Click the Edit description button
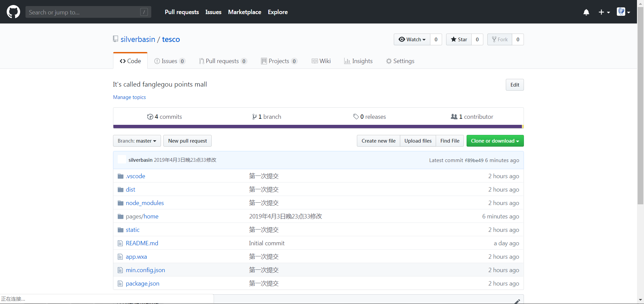The width and height of the screenshot is (644, 304). [515, 85]
